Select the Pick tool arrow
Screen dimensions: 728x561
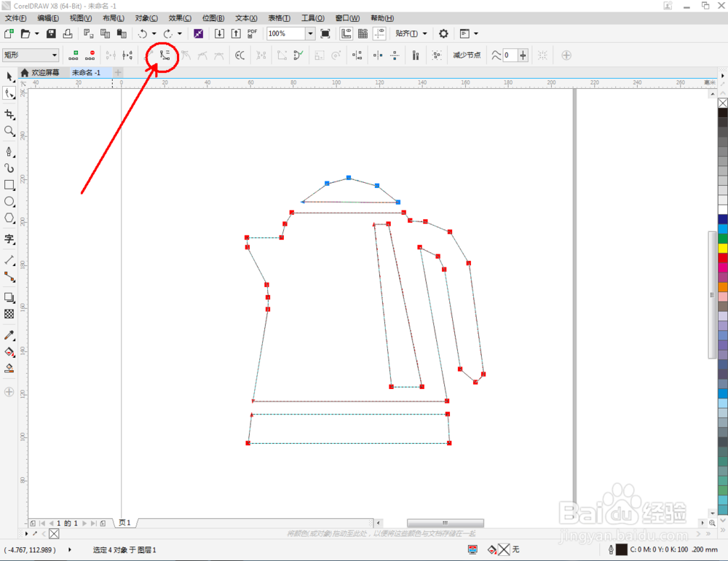click(x=9, y=76)
